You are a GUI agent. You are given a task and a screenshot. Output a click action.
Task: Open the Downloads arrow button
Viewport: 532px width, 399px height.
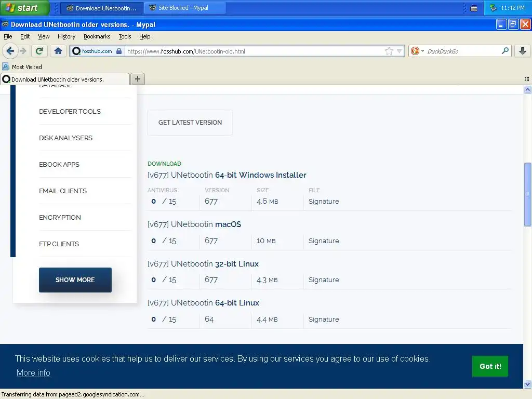click(523, 51)
